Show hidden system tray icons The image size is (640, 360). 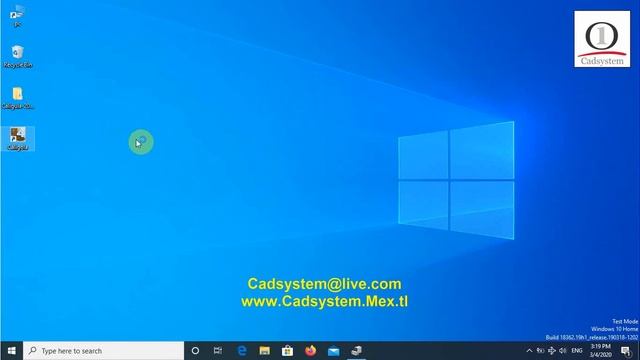(529, 351)
